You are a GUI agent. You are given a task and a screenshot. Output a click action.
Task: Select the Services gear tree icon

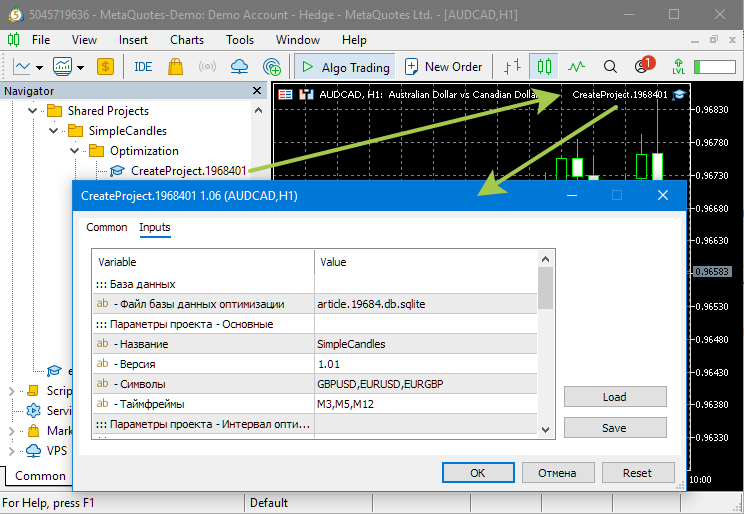point(33,411)
